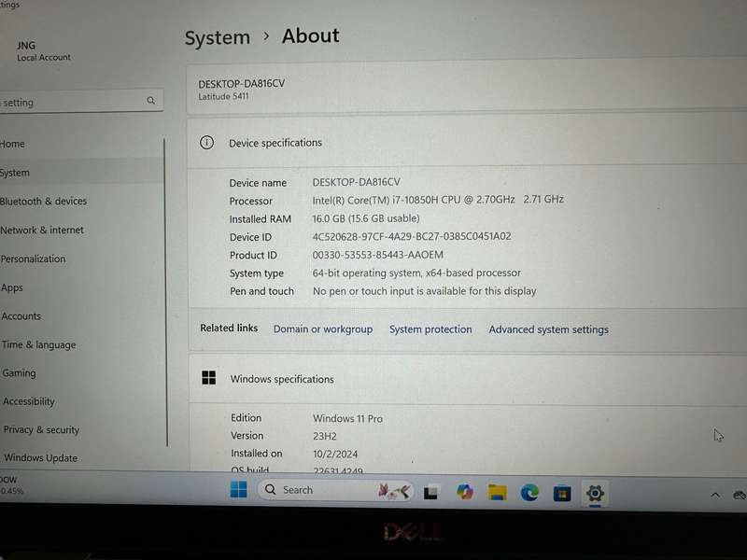Select the No pen or touch text
The width and height of the screenshot is (747, 560).
point(425,291)
